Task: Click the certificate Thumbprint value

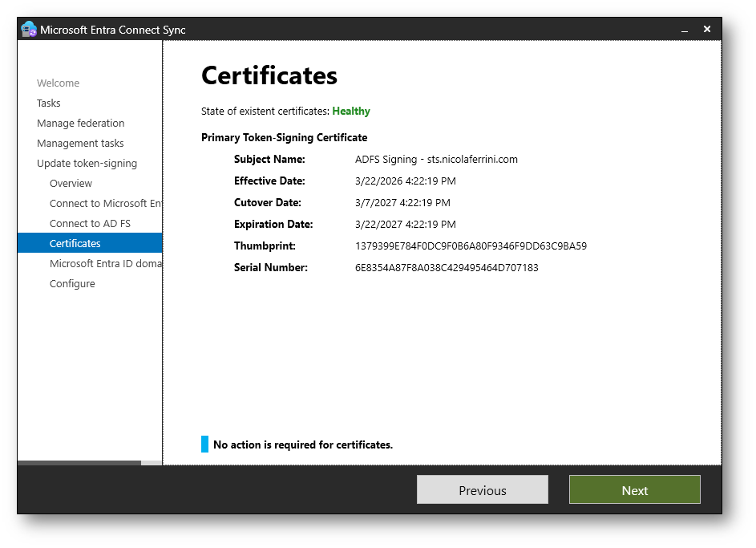Action: (471, 246)
